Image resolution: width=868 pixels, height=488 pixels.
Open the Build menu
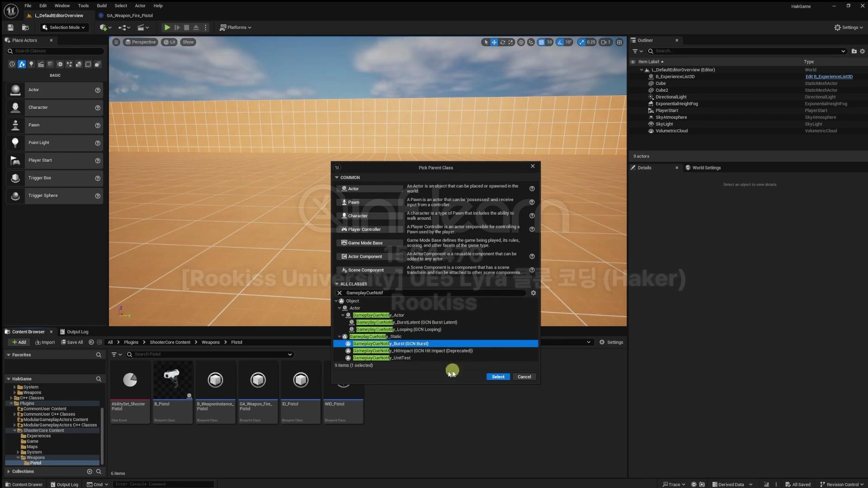click(x=102, y=6)
